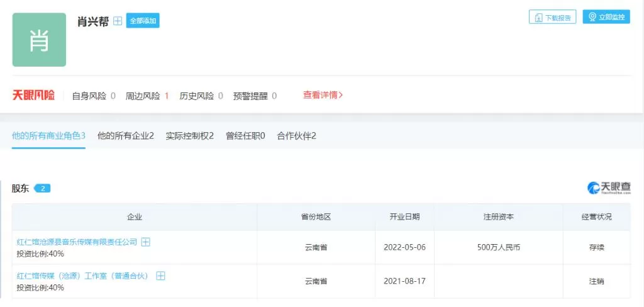Image resolution: width=644 pixels, height=307 pixels.
Task: Open the 合作伙伴 tab
Action: (x=297, y=136)
